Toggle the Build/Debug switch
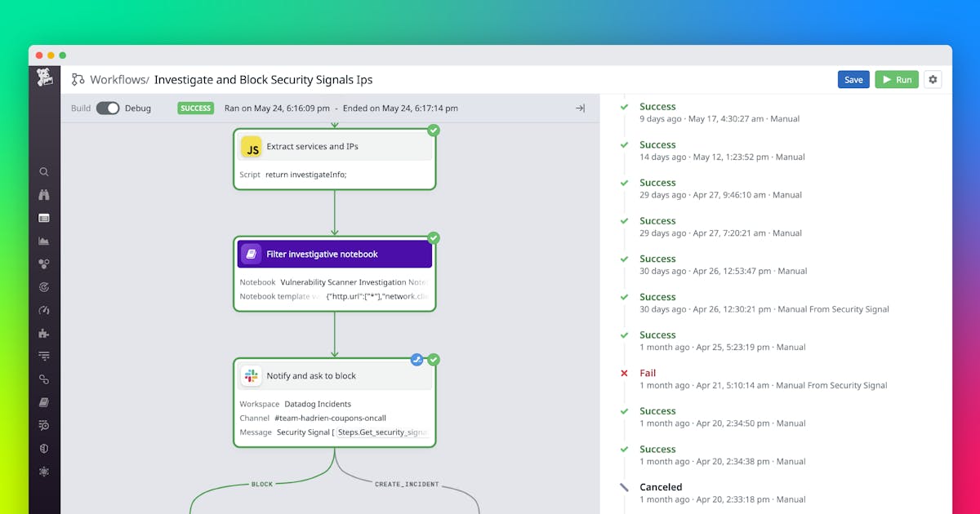The height and width of the screenshot is (514, 980). pyautogui.click(x=108, y=109)
